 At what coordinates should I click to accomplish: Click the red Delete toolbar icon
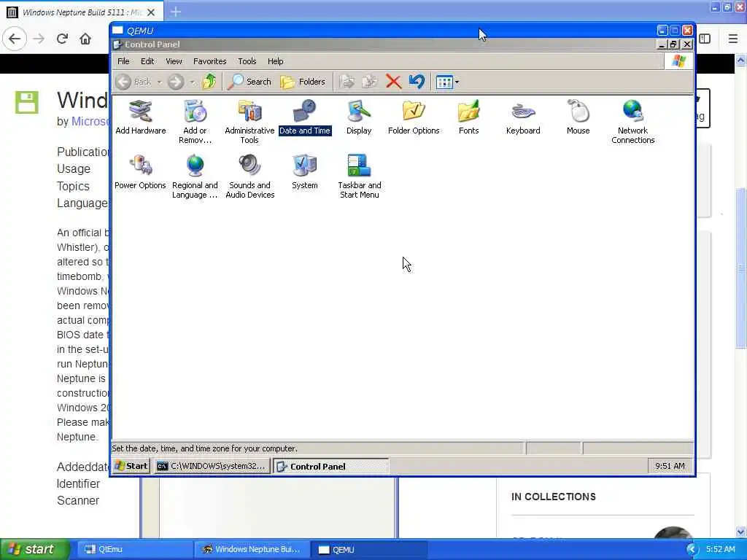(393, 82)
